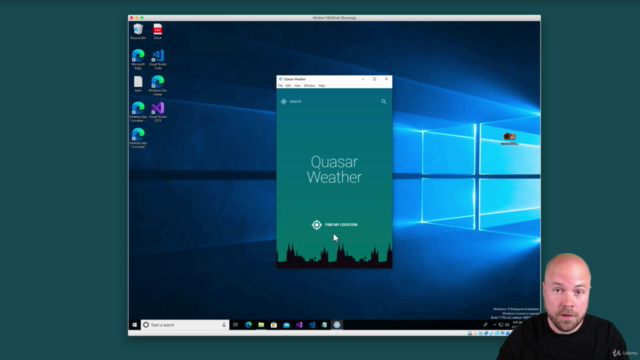Expand the system tray hidden icons chevron
The image size is (640, 360).
coord(494,325)
